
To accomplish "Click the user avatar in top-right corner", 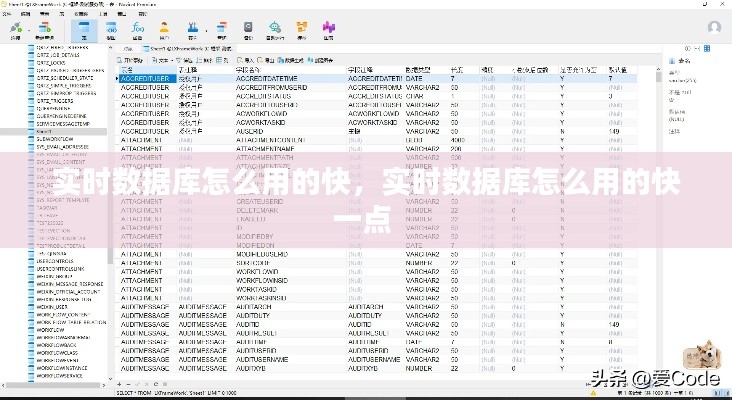I will [714, 27].
